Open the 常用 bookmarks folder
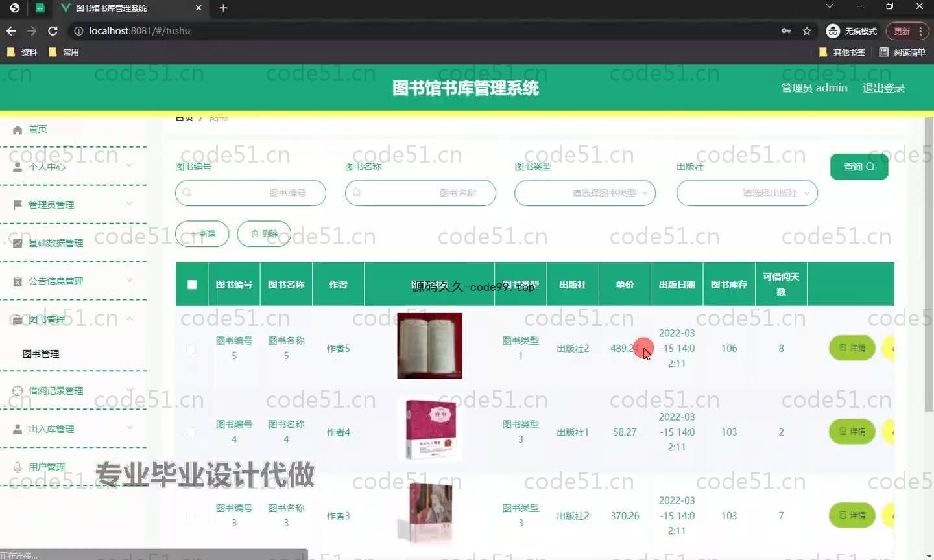Image resolution: width=934 pixels, height=560 pixels. coord(64,52)
